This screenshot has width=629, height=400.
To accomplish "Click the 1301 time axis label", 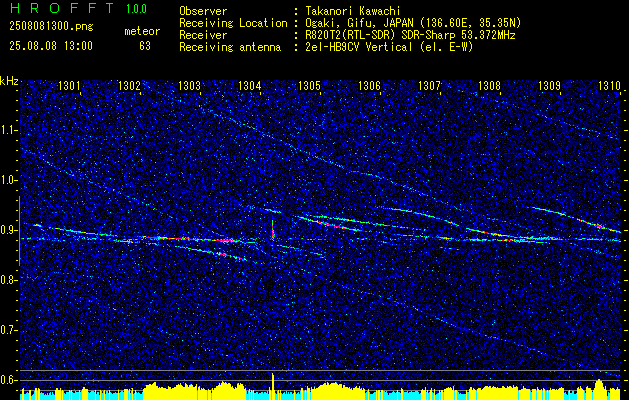I will coord(69,85).
